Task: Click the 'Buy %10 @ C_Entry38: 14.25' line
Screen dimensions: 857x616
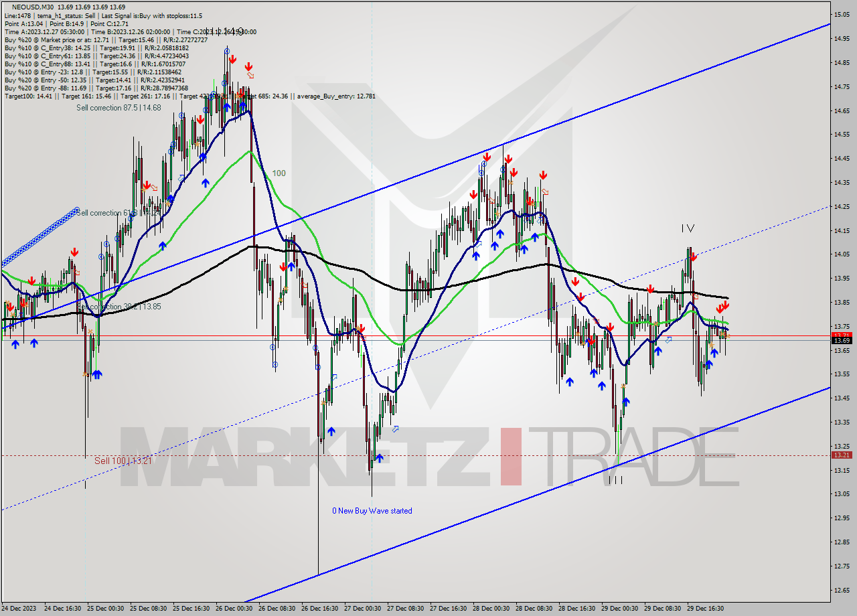Action: [x=96, y=48]
